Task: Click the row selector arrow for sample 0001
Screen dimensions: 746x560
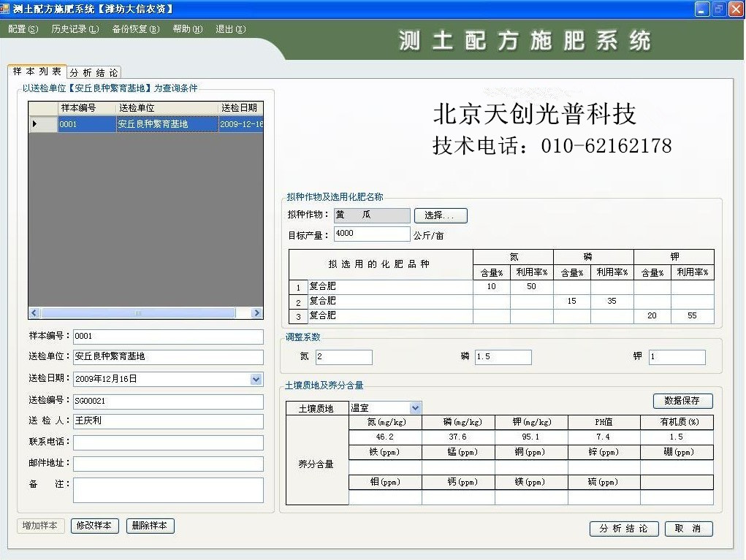Action: point(34,125)
